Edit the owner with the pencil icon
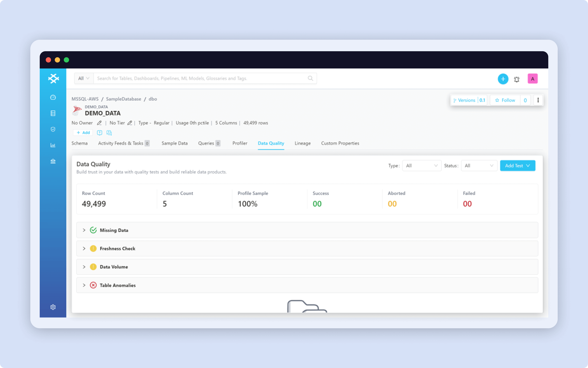The width and height of the screenshot is (588, 368). pos(99,123)
